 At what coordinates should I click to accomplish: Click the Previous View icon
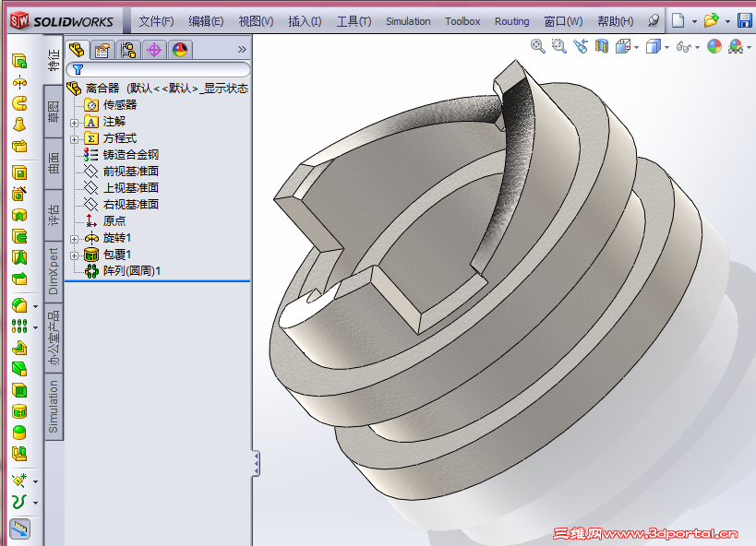(x=581, y=46)
